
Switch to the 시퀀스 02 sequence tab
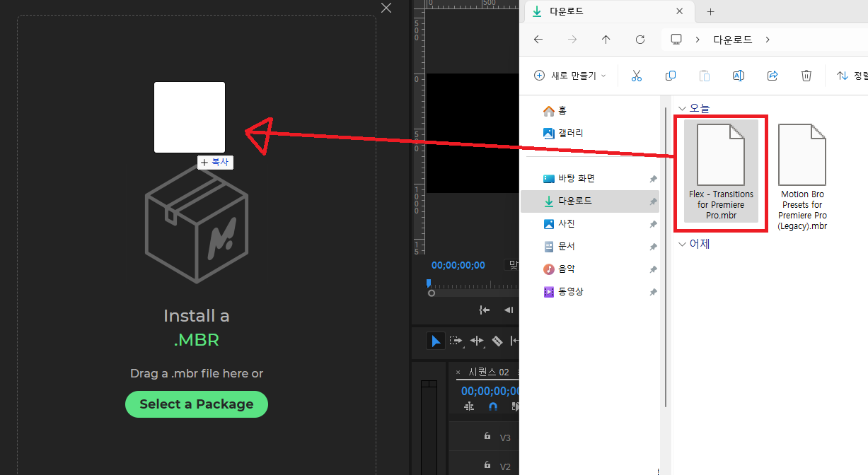coord(489,373)
